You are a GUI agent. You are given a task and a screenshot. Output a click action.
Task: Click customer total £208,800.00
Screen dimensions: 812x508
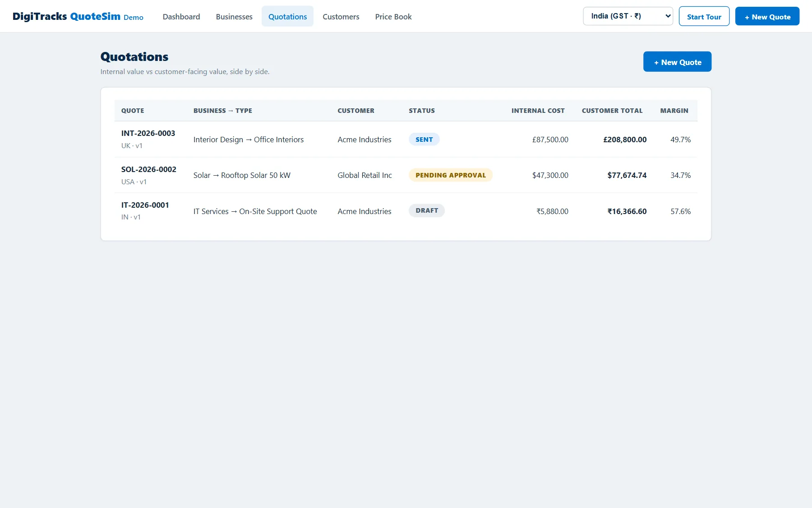[625, 140]
